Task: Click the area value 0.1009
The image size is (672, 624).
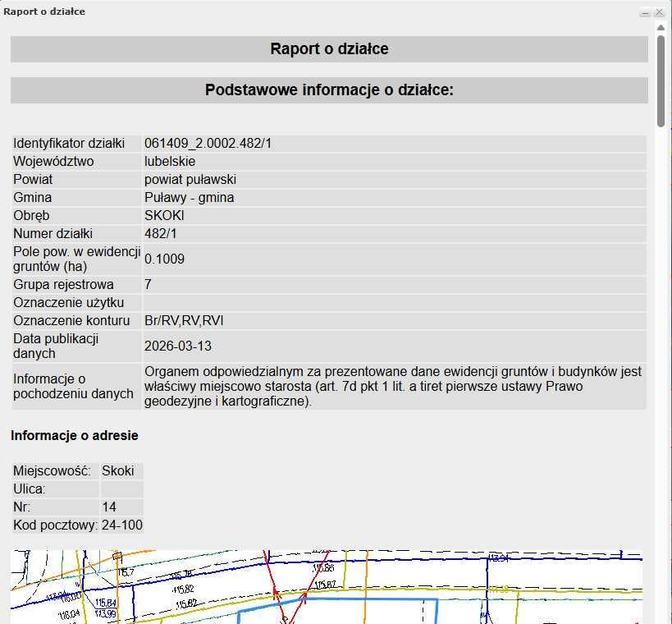Action: click(164, 259)
